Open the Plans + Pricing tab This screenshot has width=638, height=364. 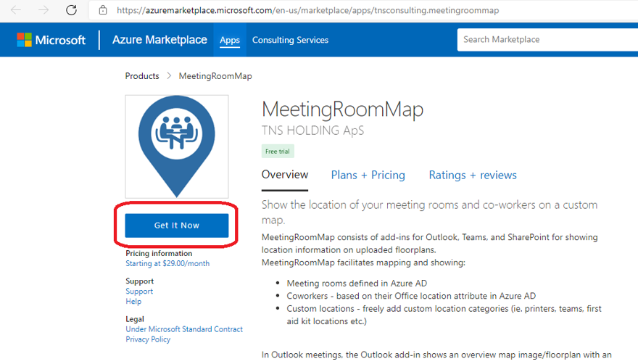tap(368, 175)
